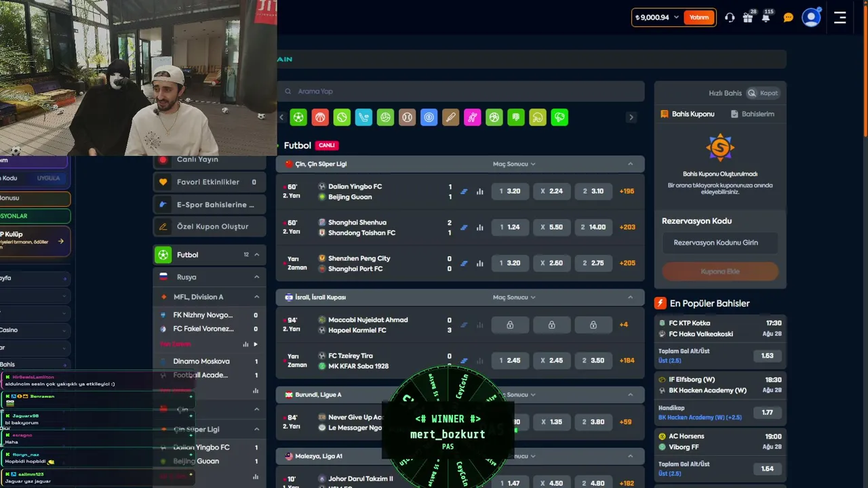Select the basketball sport icon
This screenshot has height=488, width=868.
[x=320, y=117]
